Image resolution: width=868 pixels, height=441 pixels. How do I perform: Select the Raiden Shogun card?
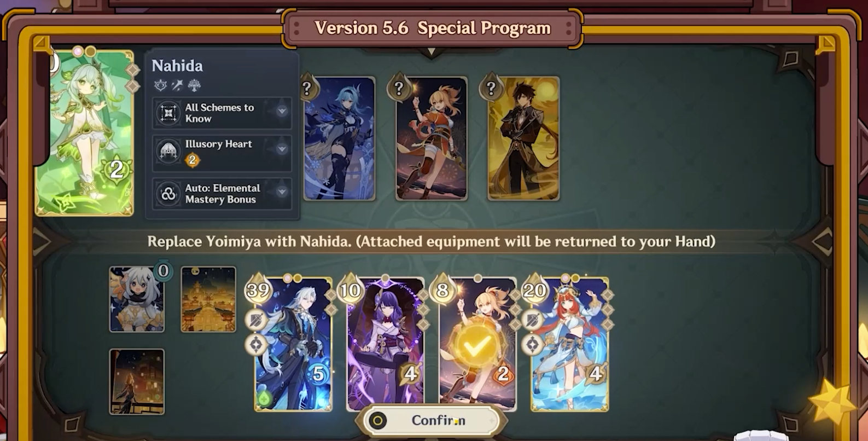pyautogui.click(x=386, y=344)
